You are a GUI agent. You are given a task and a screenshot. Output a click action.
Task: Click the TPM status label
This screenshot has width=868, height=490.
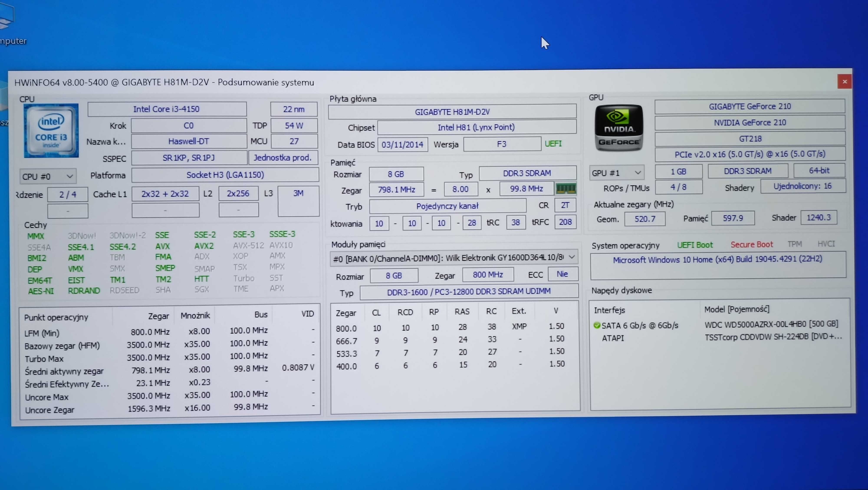click(794, 244)
